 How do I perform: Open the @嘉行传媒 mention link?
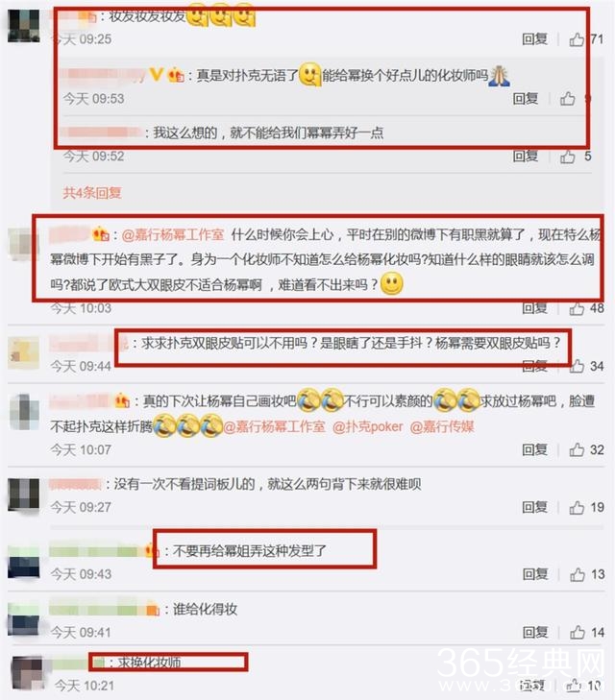442,426
